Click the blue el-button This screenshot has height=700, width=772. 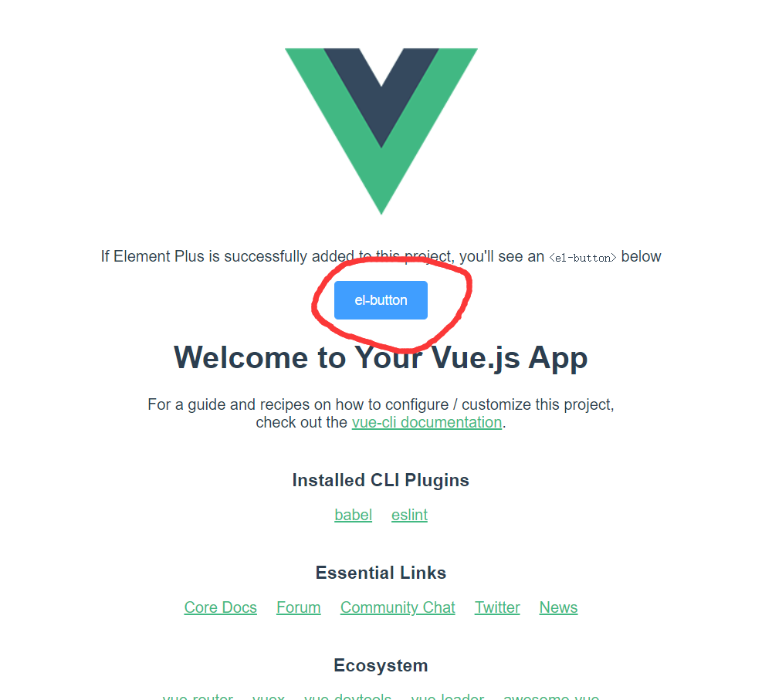click(381, 300)
